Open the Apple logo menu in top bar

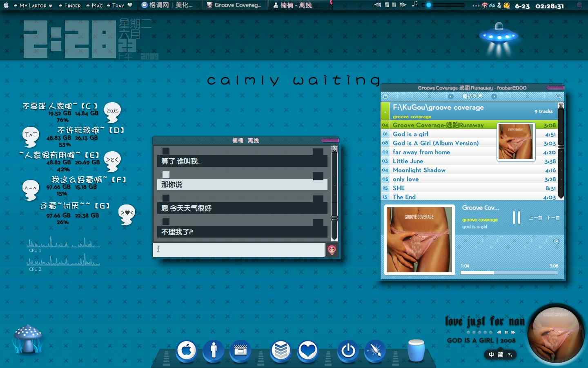click(x=6, y=5)
